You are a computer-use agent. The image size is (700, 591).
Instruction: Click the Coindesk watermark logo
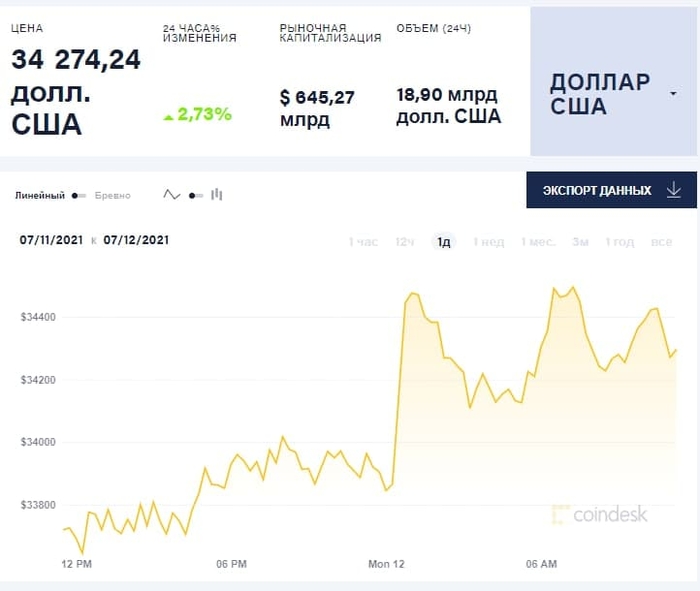tap(600, 514)
